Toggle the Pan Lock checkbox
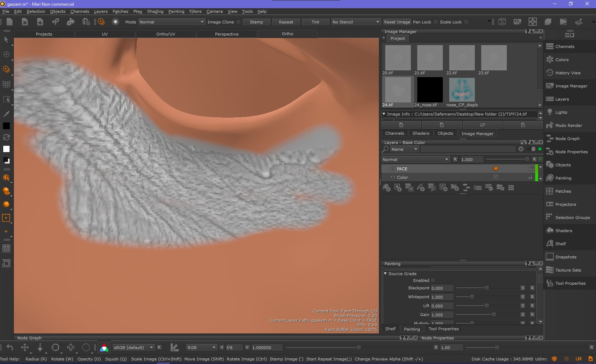This screenshot has height=364, width=596. (x=436, y=22)
